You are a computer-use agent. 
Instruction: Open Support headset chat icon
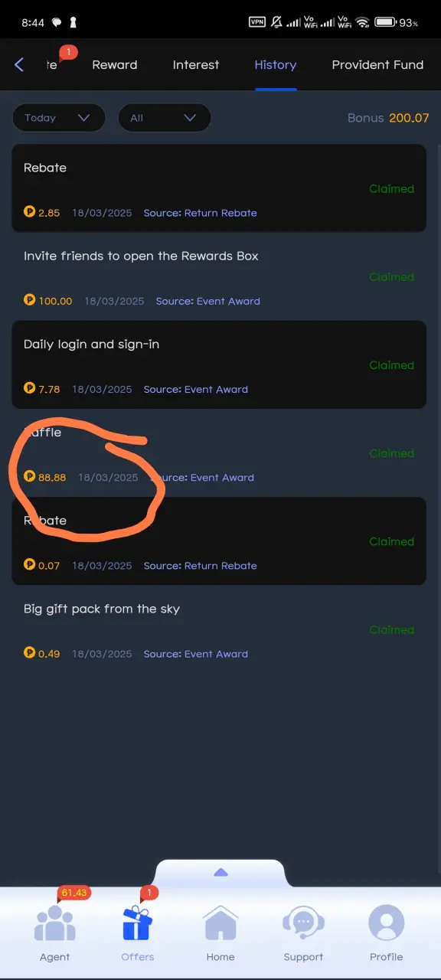(303, 924)
